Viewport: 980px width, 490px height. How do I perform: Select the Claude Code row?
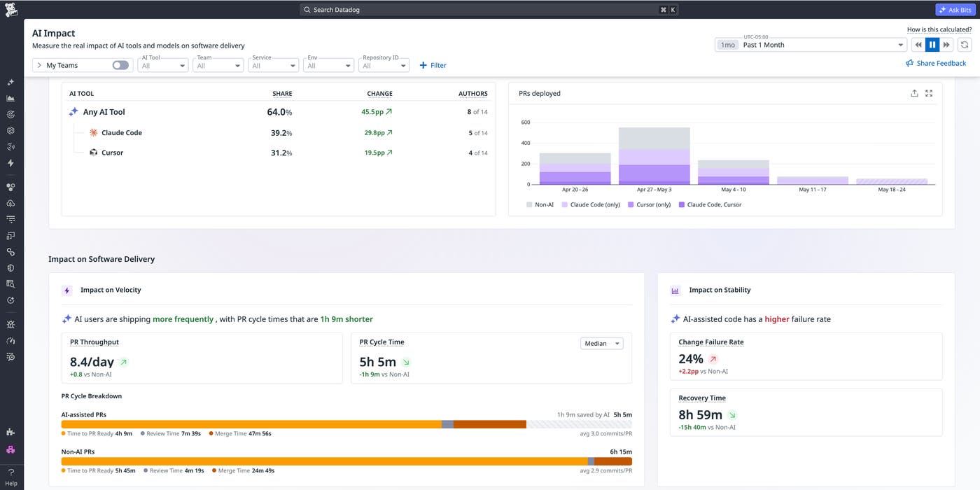(279, 133)
